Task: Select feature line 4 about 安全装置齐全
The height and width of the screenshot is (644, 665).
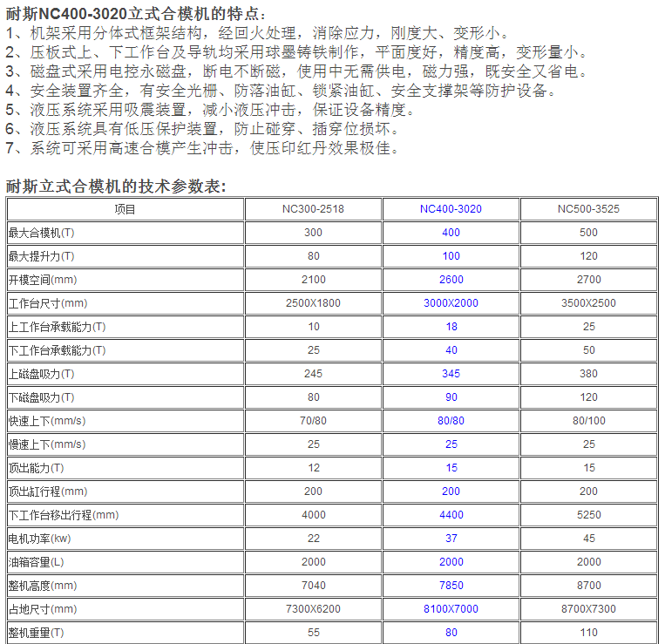Action: pyautogui.click(x=281, y=91)
